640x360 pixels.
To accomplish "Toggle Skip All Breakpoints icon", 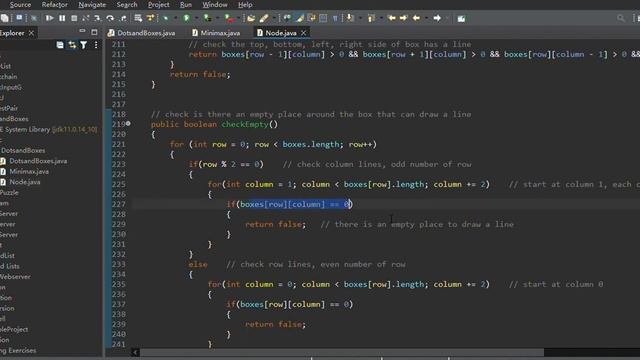I will click(34, 18).
